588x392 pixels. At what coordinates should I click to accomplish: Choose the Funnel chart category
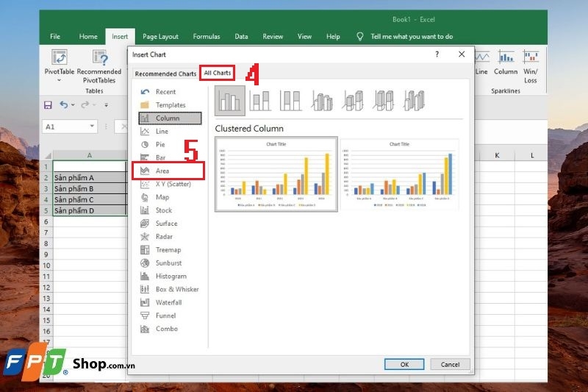(170, 316)
